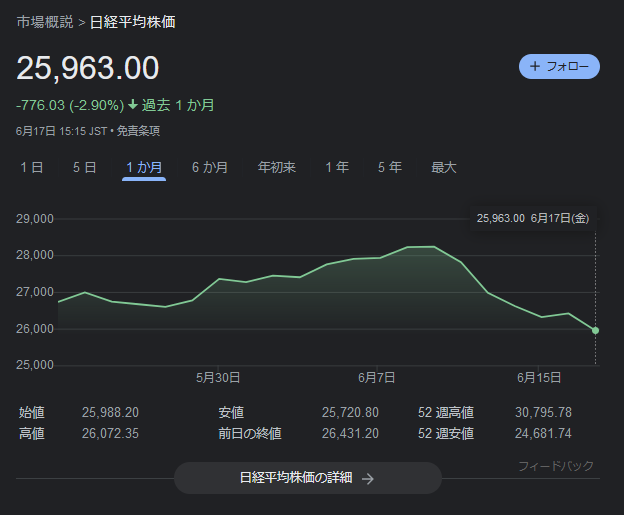624x515 pixels.
Task: Click the 前日の終値 label
Action: 250,433
